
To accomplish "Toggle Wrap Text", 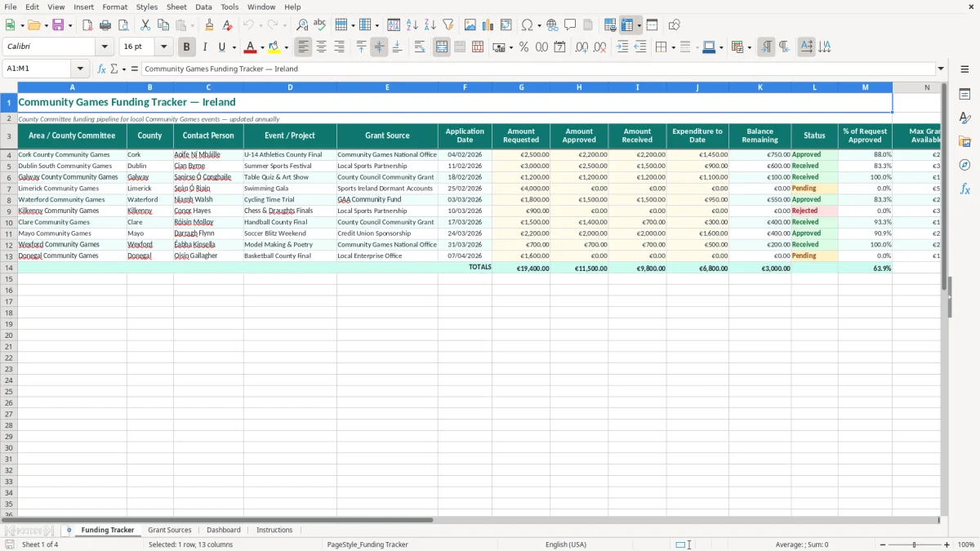I will [x=420, y=47].
